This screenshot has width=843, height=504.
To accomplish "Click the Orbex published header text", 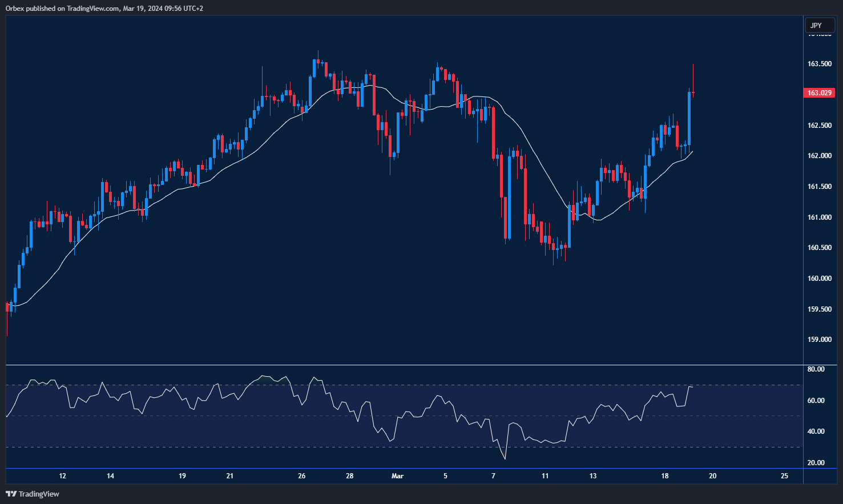I will coord(103,8).
